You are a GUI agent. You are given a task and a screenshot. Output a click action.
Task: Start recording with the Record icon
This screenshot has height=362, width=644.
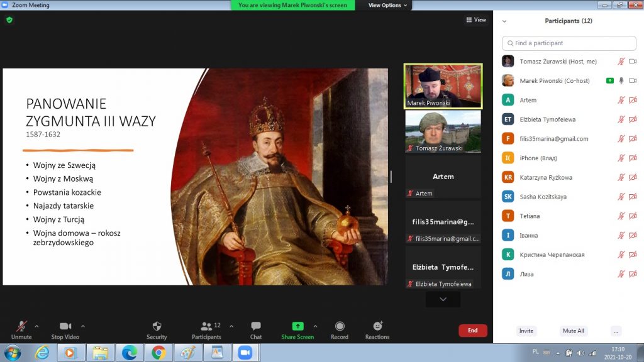coord(340,326)
